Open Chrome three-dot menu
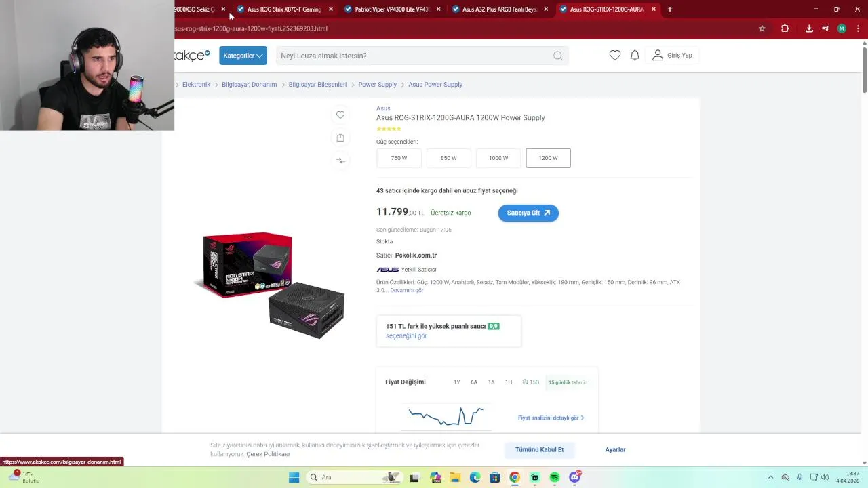 click(858, 28)
